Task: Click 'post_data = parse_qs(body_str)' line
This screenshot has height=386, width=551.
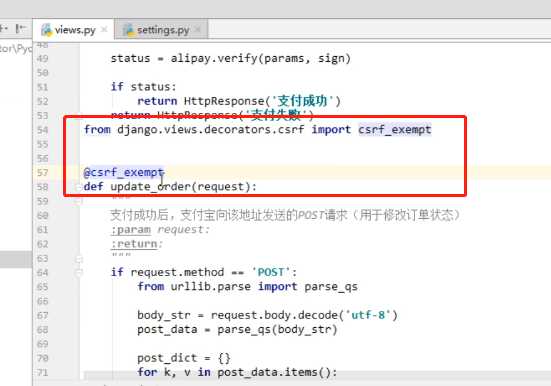Action: (237, 330)
